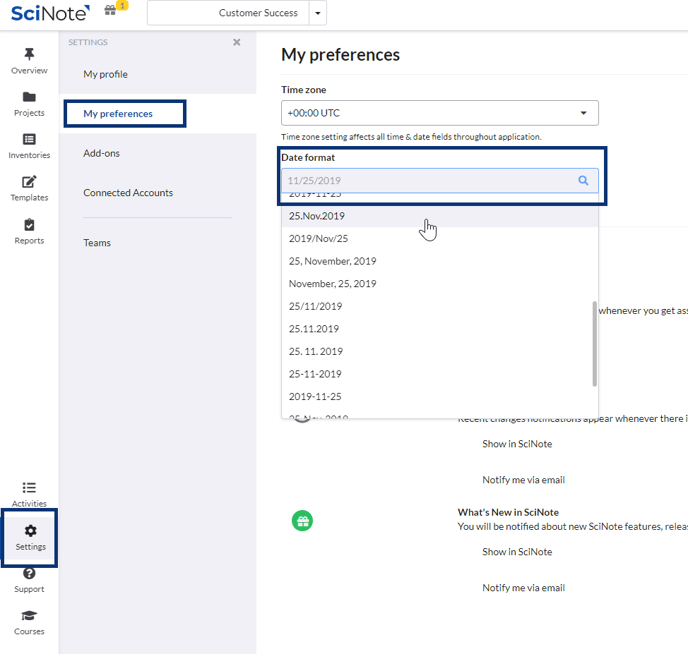
Task: Open the Support question mark icon
Action: 29,573
